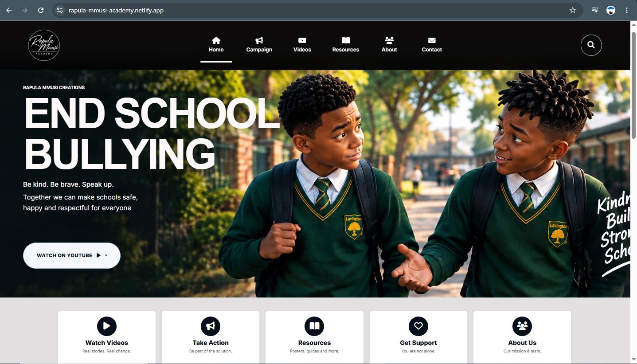Viewport: 637px width, 364px height.
Task: Click the Campaign megaphone icon in navbar
Action: [259, 40]
